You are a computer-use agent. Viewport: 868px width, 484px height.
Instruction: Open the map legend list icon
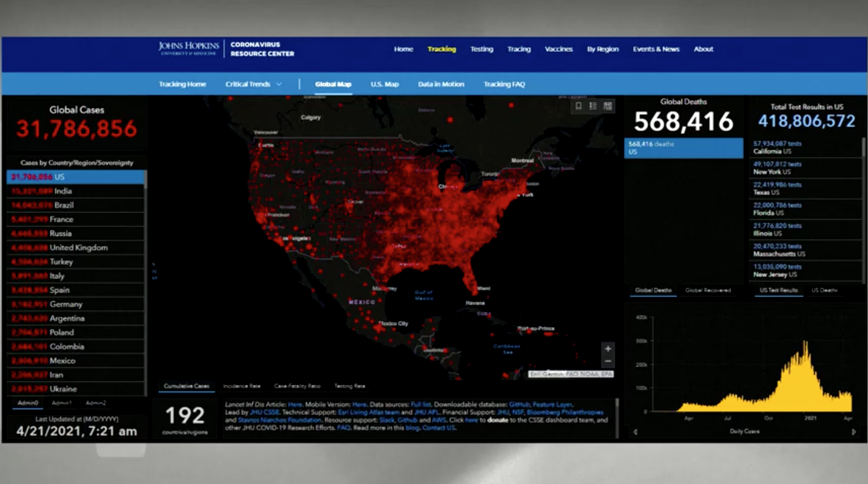point(593,106)
